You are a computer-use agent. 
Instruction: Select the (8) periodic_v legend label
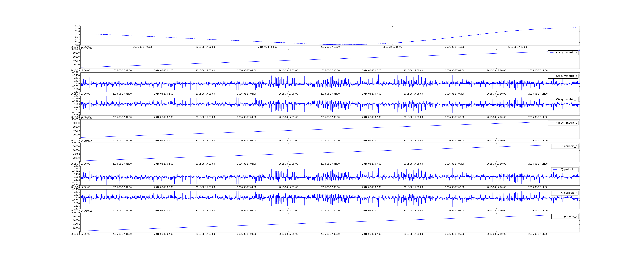568,216
